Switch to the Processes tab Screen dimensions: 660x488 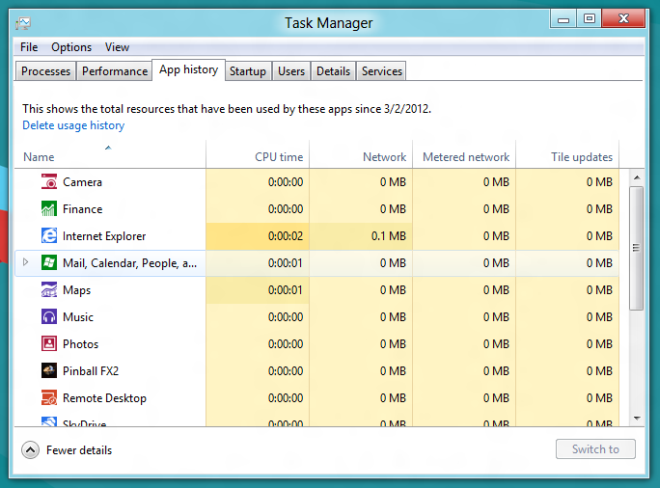45,71
